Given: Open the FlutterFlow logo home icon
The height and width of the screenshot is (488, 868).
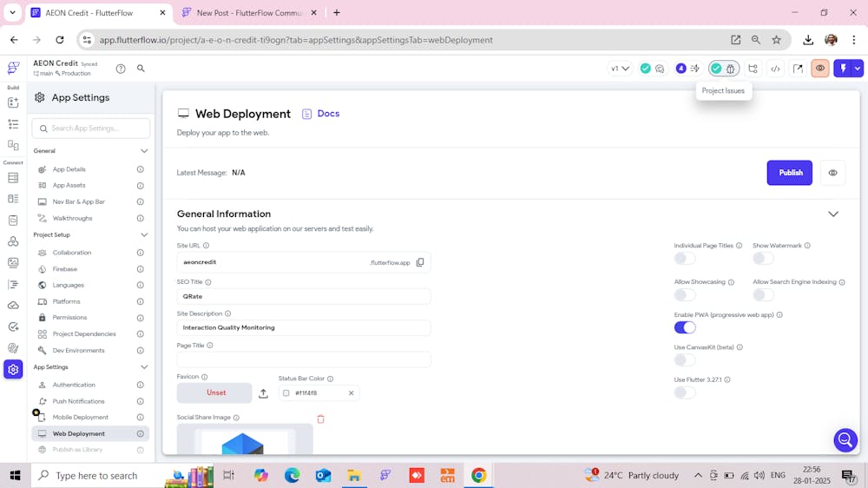Looking at the screenshot, I should tap(13, 68).
